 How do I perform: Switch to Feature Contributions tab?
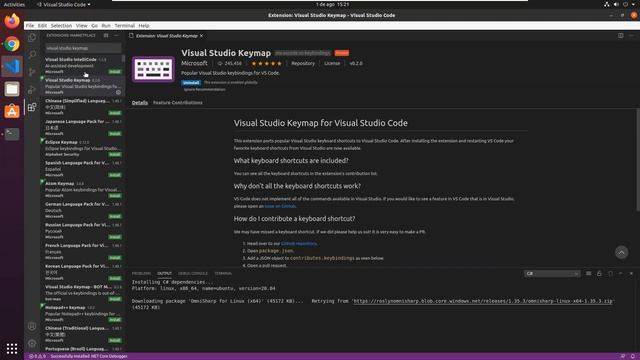tap(178, 102)
